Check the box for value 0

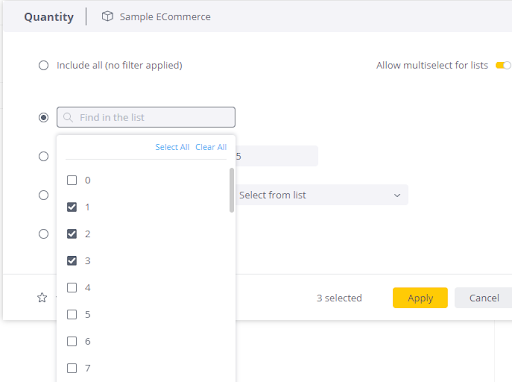(x=72, y=180)
